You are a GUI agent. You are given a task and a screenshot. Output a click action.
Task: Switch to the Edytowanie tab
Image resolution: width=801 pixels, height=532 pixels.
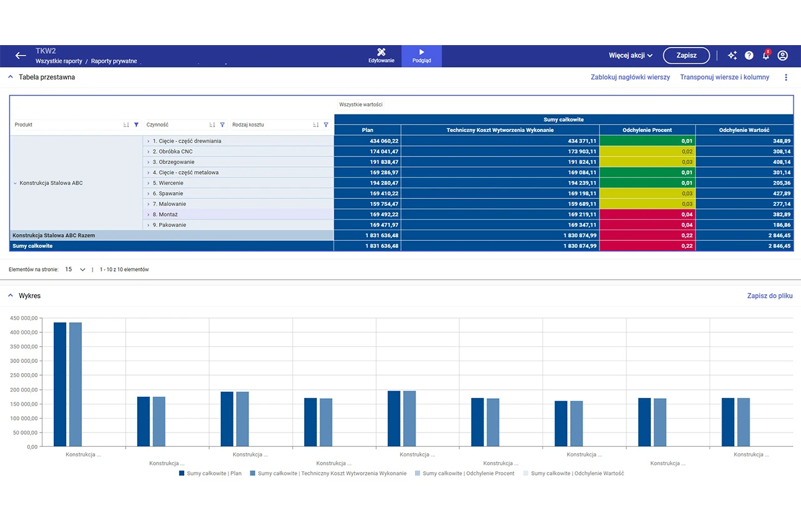point(381,56)
